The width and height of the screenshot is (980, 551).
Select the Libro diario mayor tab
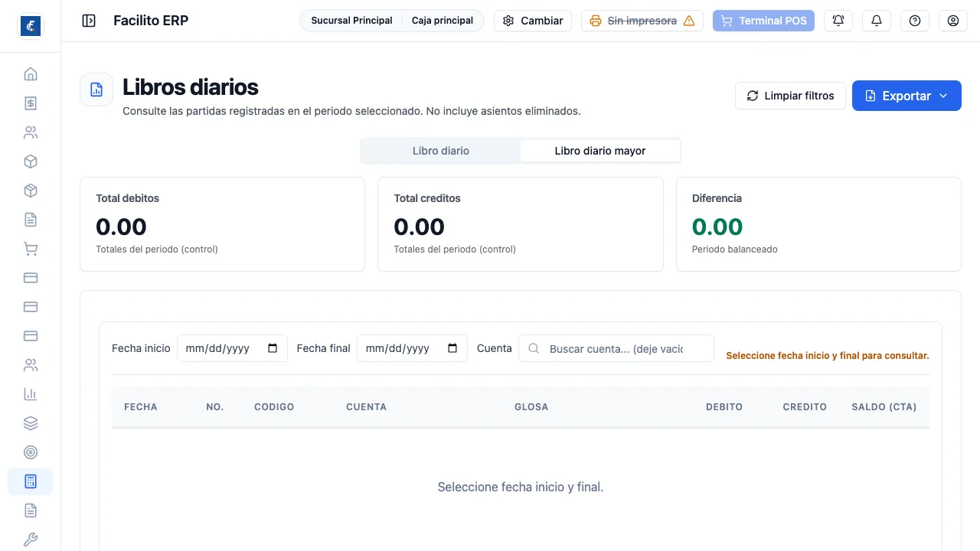pyautogui.click(x=600, y=151)
